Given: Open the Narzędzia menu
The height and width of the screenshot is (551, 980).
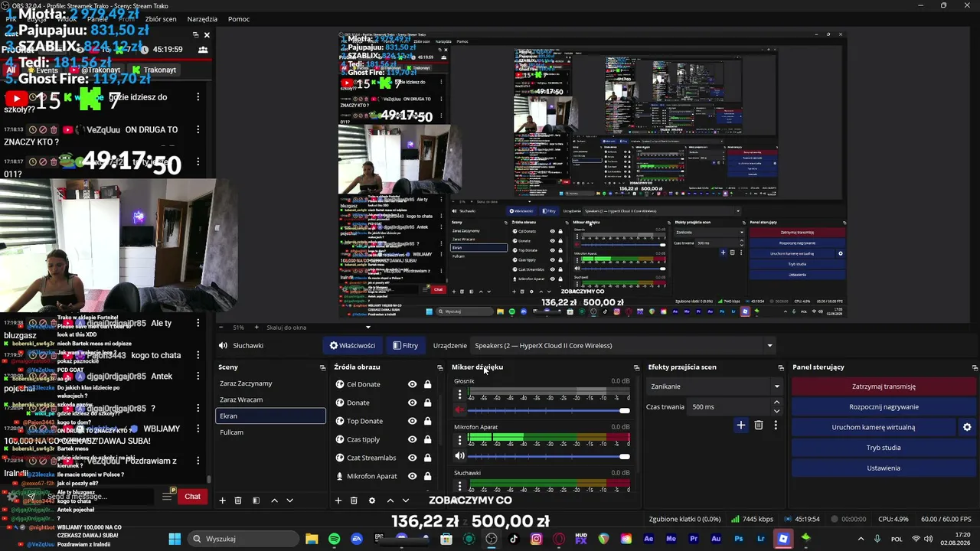Looking at the screenshot, I should tap(202, 19).
